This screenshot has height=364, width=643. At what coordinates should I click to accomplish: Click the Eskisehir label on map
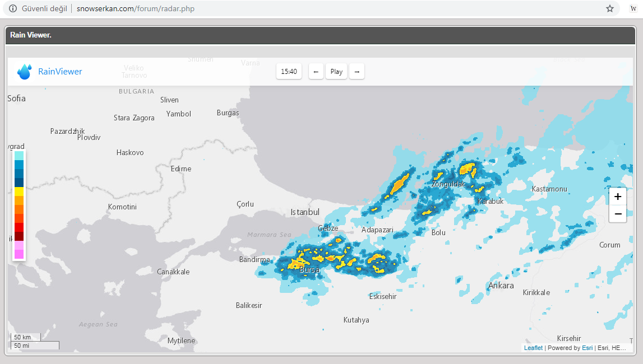point(382,296)
